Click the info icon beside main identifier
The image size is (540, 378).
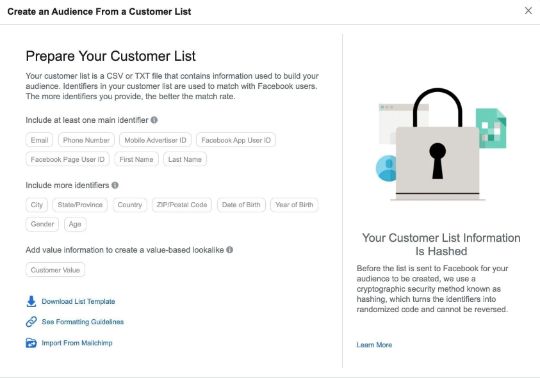pos(154,120)
